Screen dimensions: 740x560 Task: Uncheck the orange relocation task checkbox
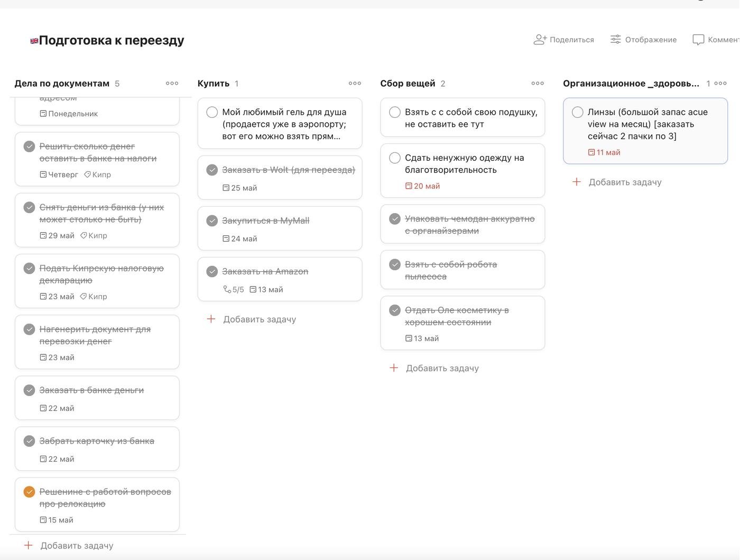click(x=30, y=492)
